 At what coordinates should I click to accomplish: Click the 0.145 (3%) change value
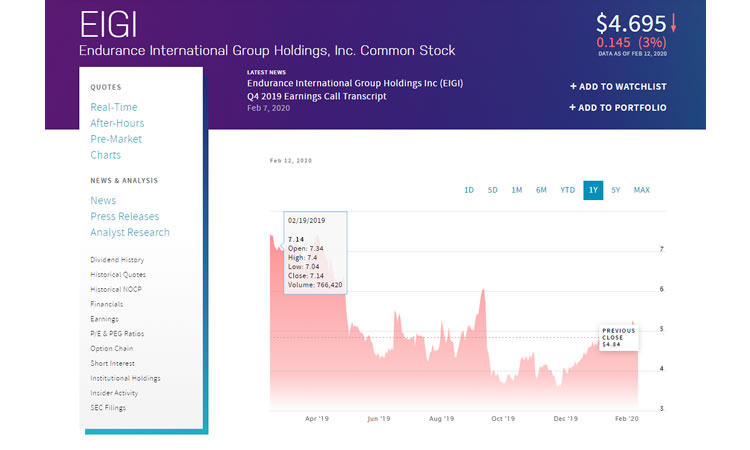coord(631,43)
